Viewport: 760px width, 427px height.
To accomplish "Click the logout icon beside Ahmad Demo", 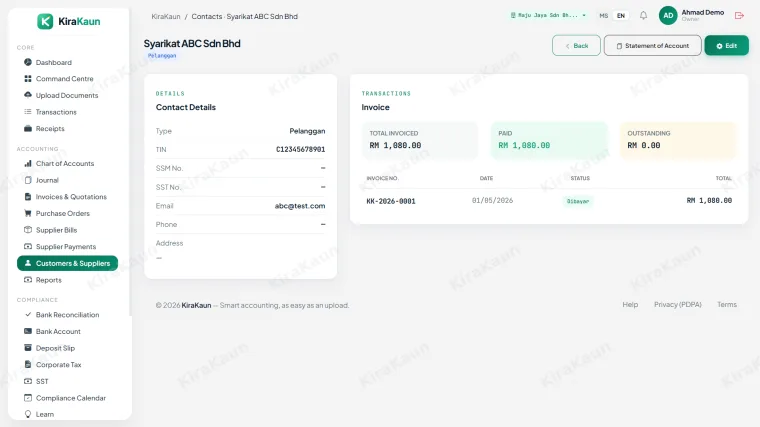I will [x=739, y=16].
